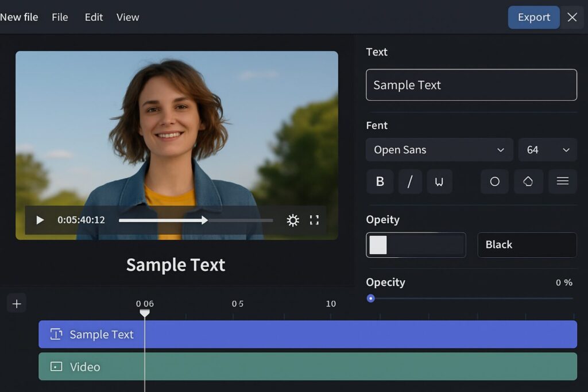Open the View menu
The image size is (588, 392).
(127, 17)
